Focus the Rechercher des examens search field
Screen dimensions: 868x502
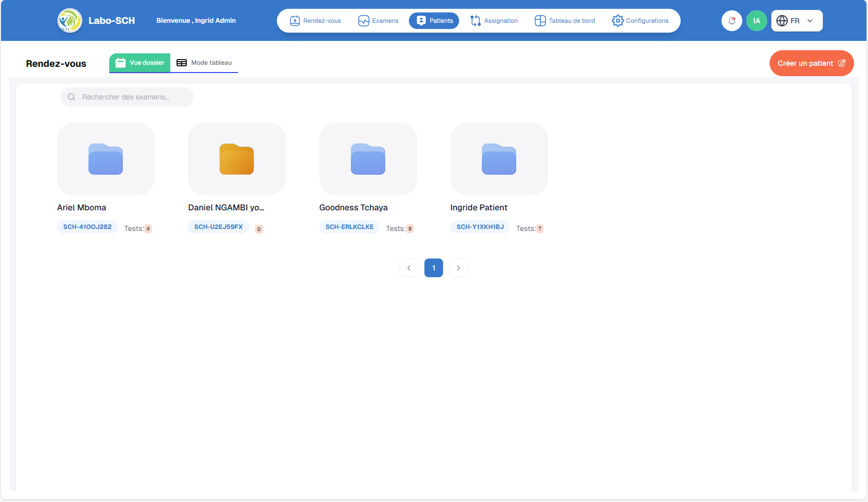[132, 97]
